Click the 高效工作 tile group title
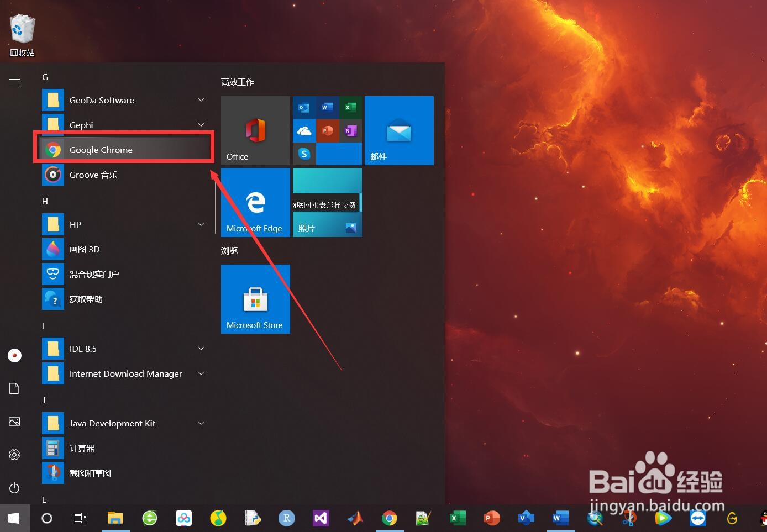The image size is (767, 532). [238, 82]
